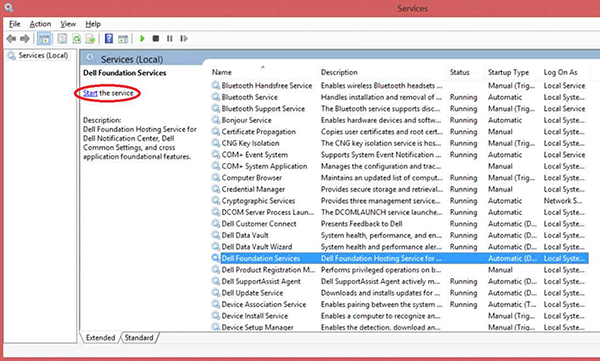Refresh the services list from the toolbar

click(x=77, y=39)
